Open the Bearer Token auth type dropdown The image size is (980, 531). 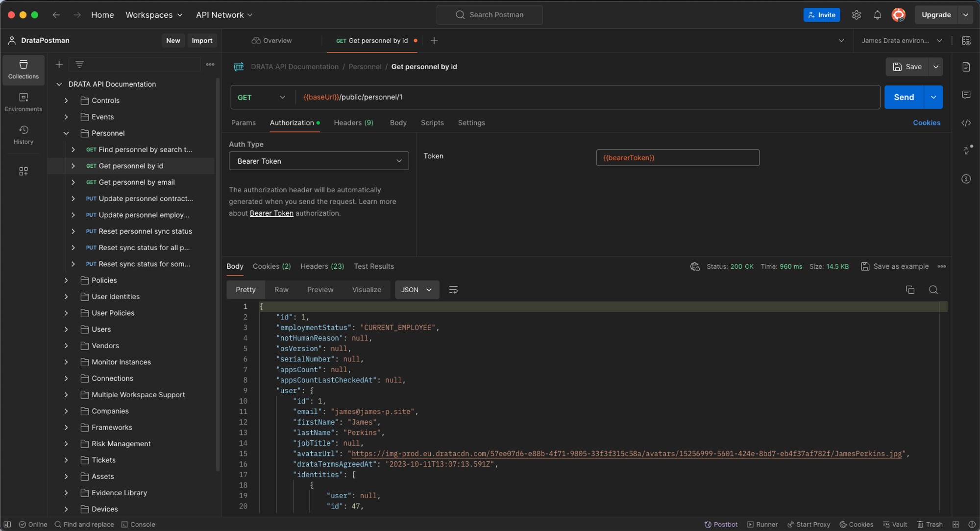318,161
